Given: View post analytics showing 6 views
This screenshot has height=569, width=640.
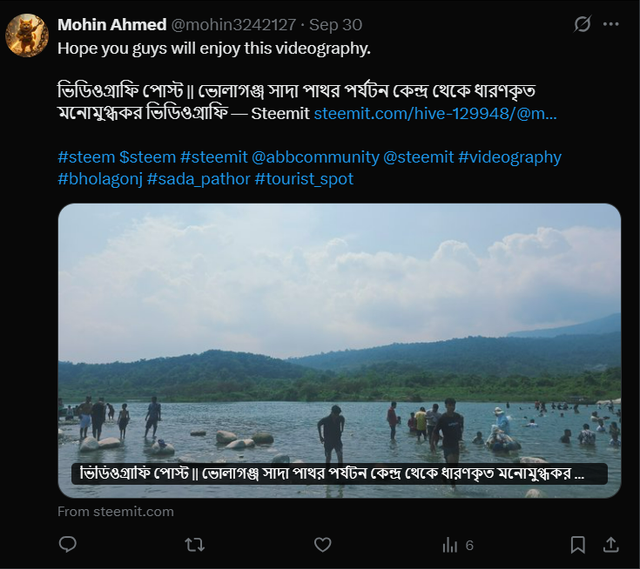Looking at the screenshot, I should coord(458,544).
